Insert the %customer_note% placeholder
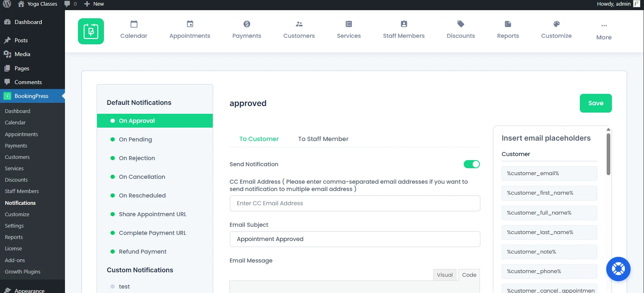Image resolution: width=644 pixels, height=293 pixels. 549,252
